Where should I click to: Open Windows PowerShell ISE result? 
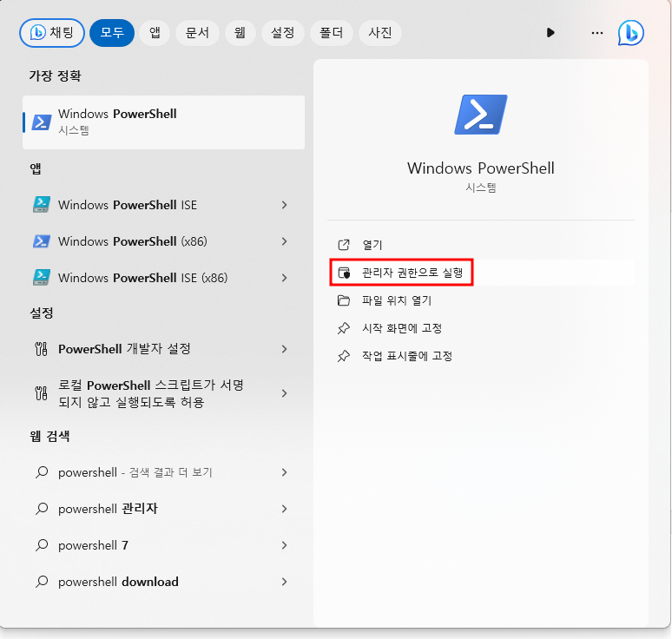164,205
